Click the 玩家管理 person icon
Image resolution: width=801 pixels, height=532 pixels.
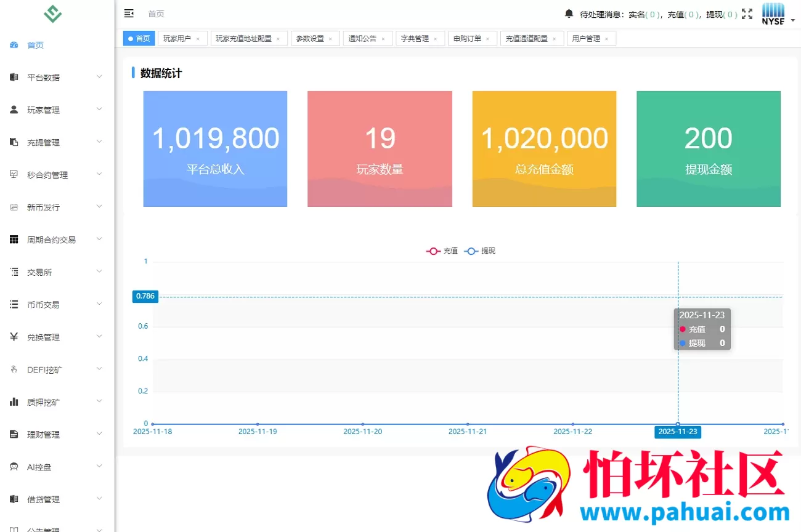(14, 110)
